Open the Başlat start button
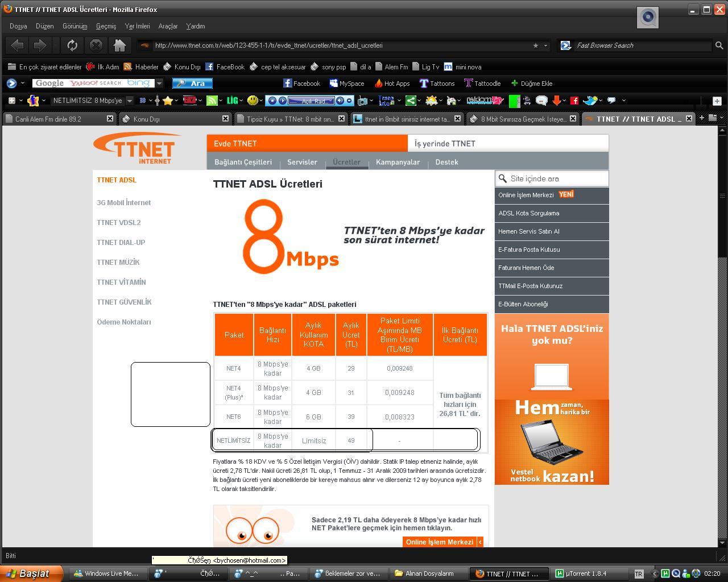 coord(31,573)
